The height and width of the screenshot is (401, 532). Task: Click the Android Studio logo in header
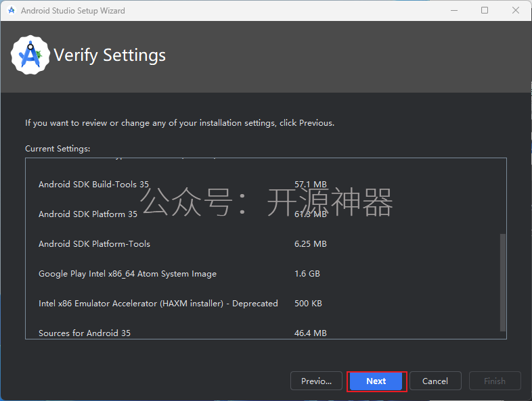[x=30, y=55]
